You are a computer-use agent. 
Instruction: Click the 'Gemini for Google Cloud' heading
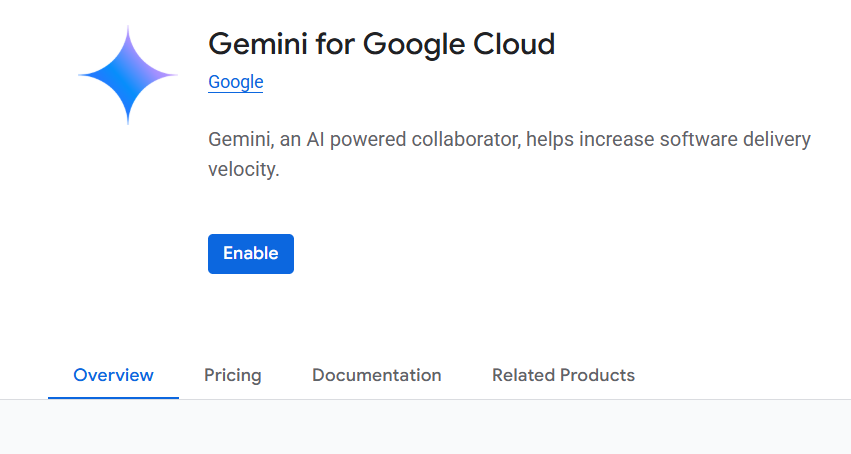381,44
